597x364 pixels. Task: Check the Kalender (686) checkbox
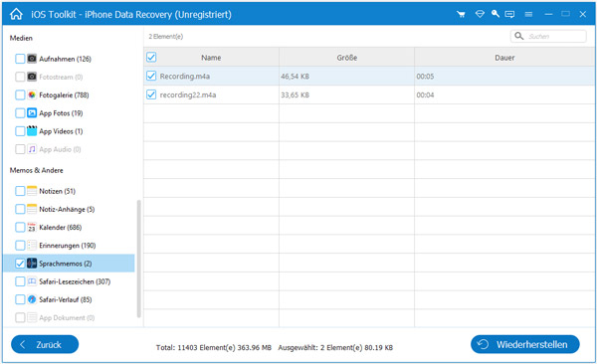coord(20,227)
